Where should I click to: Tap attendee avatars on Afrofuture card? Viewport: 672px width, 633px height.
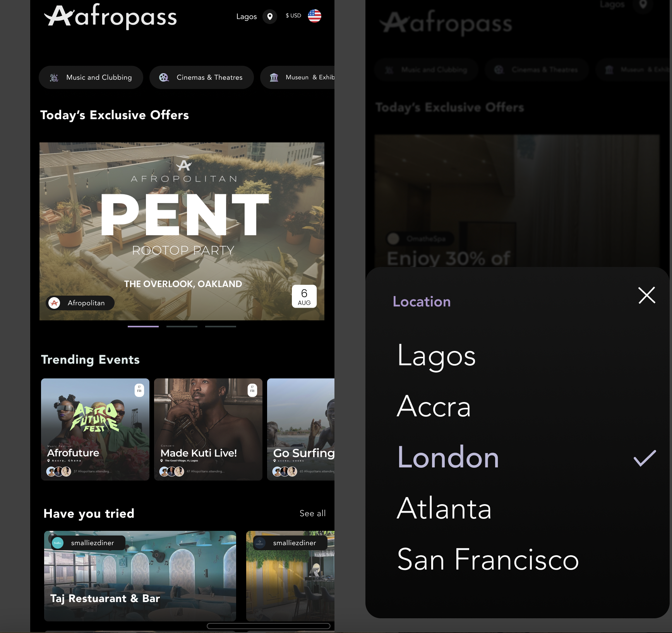click(59, 471)
